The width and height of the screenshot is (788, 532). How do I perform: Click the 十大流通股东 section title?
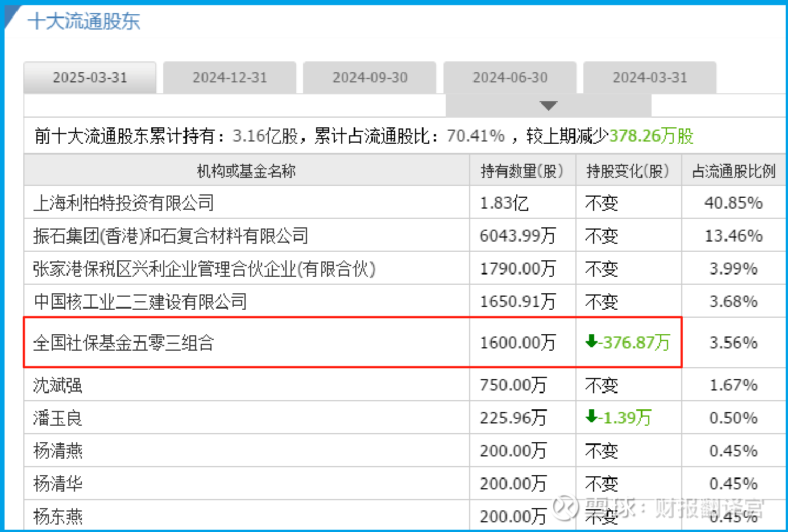(x=84, y=21)
